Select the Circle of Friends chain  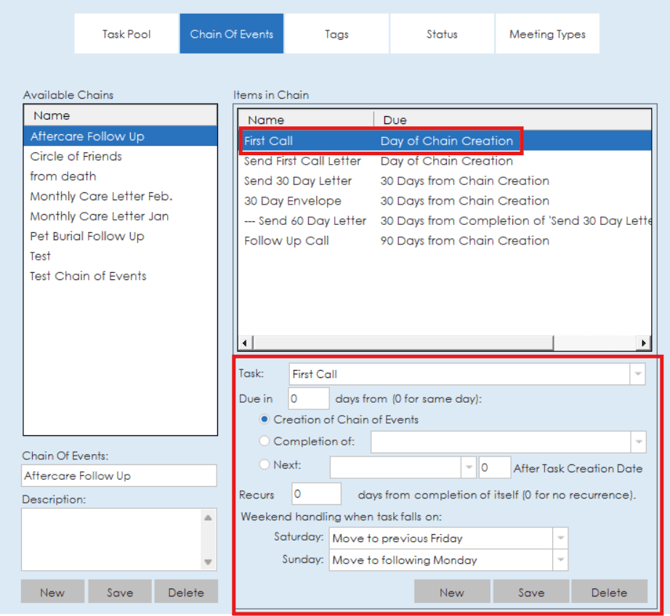pyautogui.click(x=76, y=157)
